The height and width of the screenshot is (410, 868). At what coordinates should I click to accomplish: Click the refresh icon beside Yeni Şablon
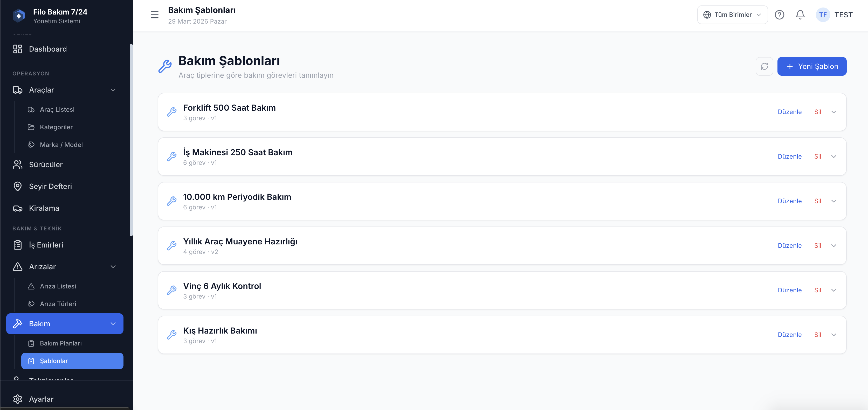tap(764, 66)
